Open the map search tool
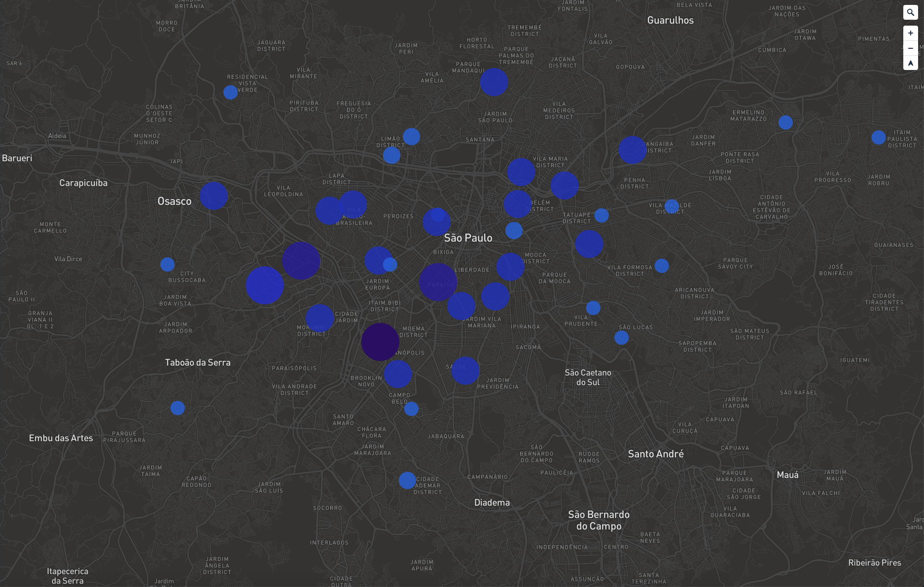Image resolution: width=924 pixels, height=587 pixels. [x=910, y=12]
